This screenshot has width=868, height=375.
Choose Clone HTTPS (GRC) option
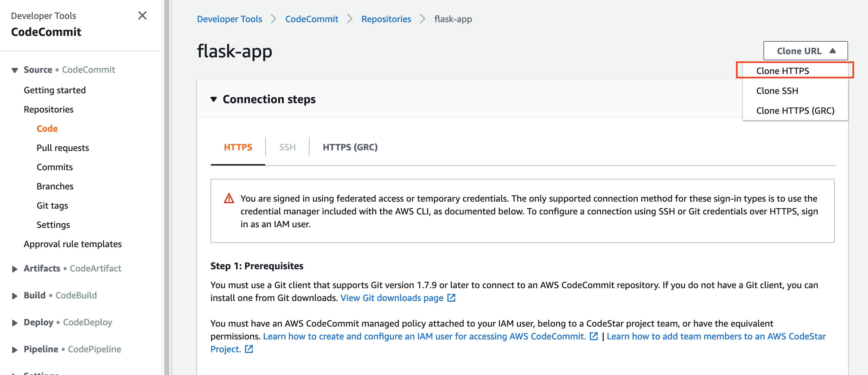click(x=795, y=110)
